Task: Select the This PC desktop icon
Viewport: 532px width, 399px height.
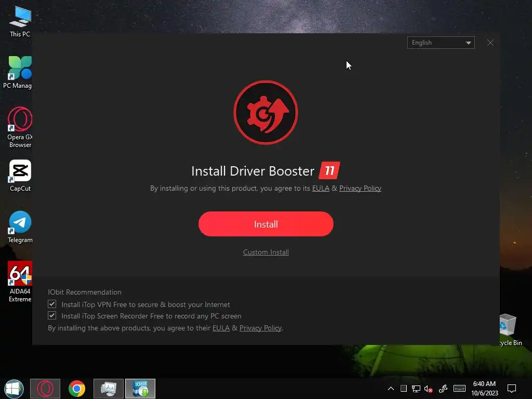Action: 20,21
